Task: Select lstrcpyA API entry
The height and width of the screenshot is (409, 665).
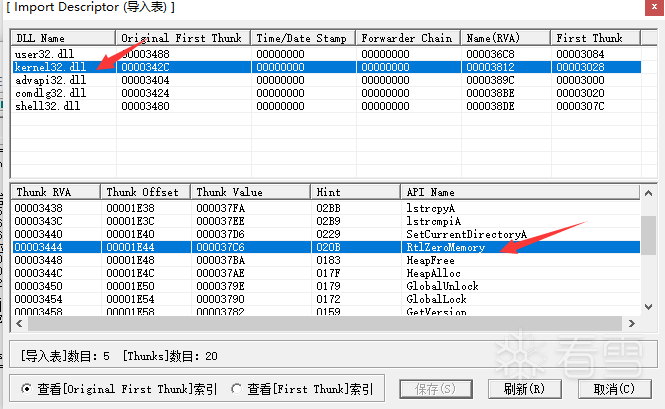Action: click(430, 208)
